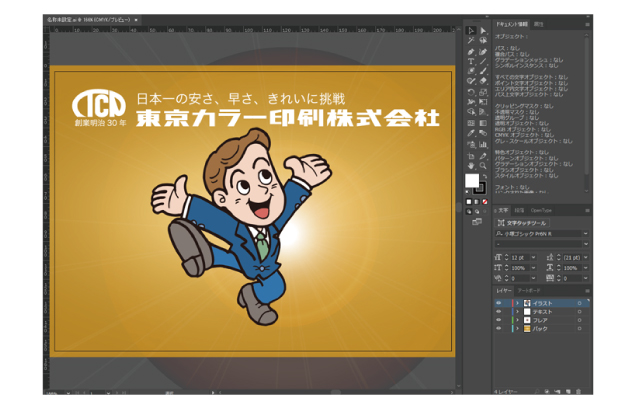The width and height of the screenshot is (629, 412).
Task: Open the document info panel menu
Action: (587, 24)
